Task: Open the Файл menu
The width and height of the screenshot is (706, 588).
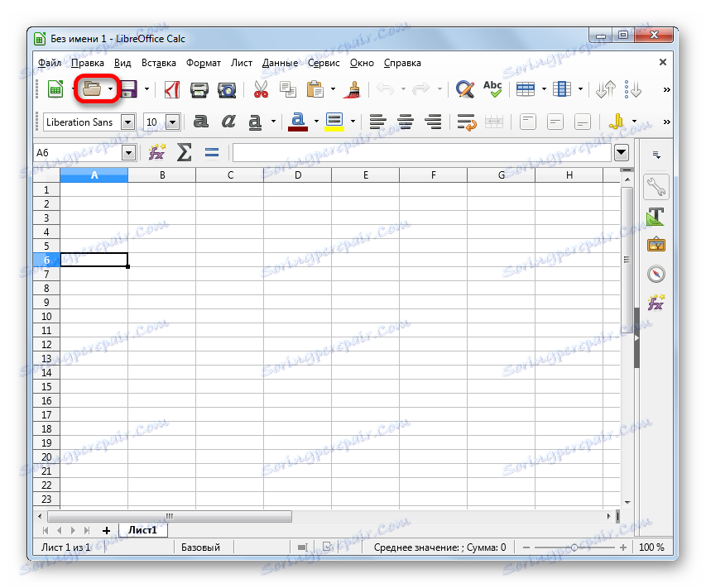Action: (50, 63)
